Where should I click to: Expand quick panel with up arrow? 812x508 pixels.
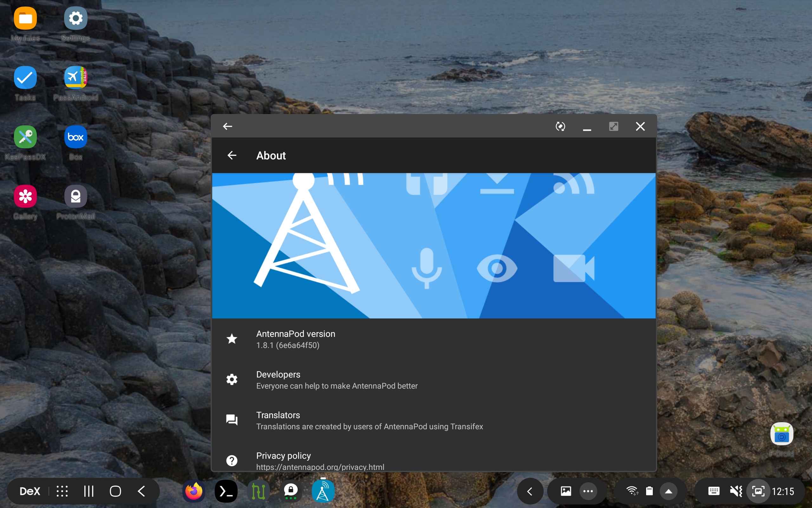tap(669, 491)
